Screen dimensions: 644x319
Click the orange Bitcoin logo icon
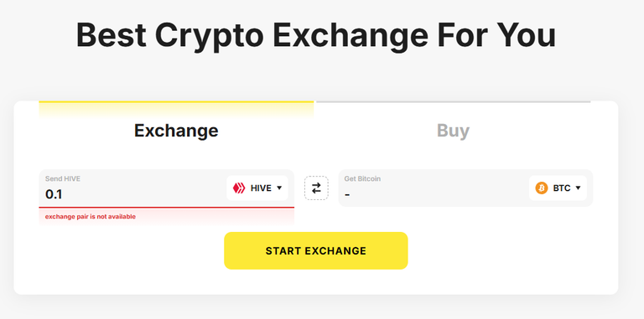(542, 188)
